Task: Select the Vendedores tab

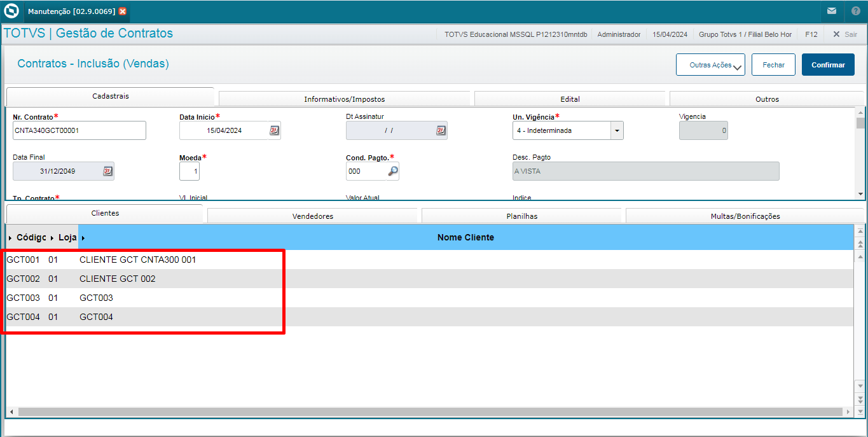Action: (x=312, y=216)
